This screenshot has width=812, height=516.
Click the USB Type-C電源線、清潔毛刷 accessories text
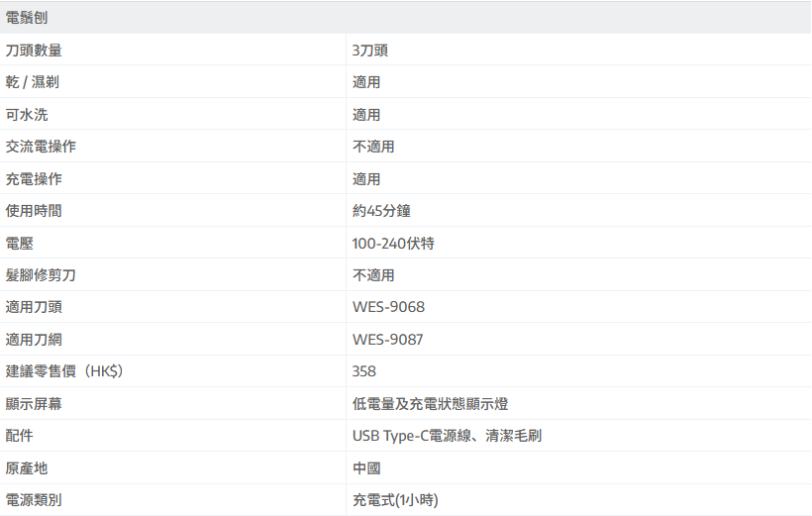click(x=447, y=436)
